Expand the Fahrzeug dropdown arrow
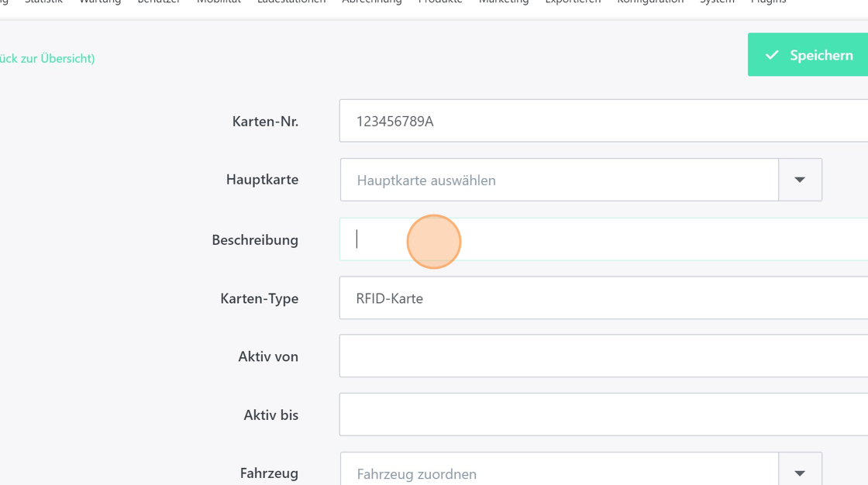This screenshot has width=868, height=485. pos(800,473)
